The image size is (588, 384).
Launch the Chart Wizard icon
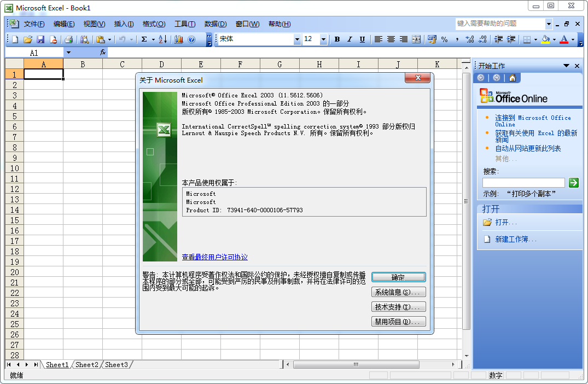(x=179, y=39)
